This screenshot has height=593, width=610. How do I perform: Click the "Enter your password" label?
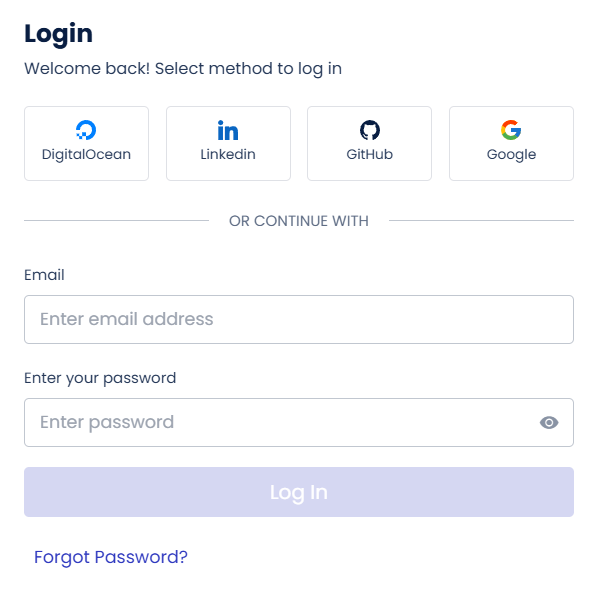100,378
